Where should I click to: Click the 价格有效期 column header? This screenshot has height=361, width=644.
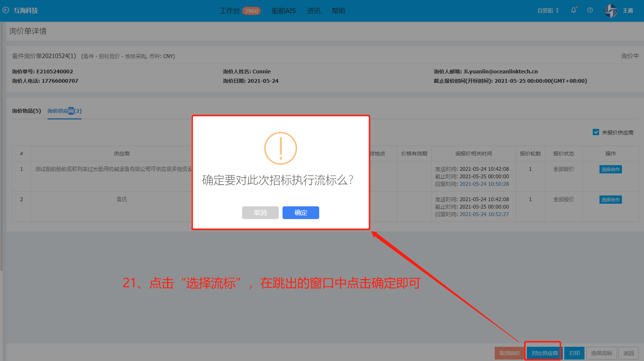pyautogui.click(x=414, y=154)
